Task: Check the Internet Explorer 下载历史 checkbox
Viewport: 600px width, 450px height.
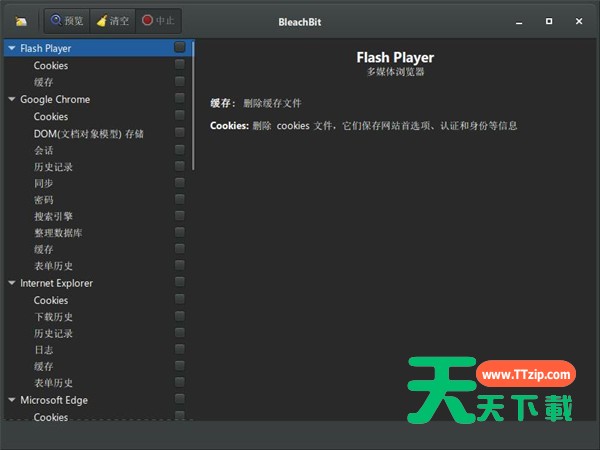Action: coord(179,316)
